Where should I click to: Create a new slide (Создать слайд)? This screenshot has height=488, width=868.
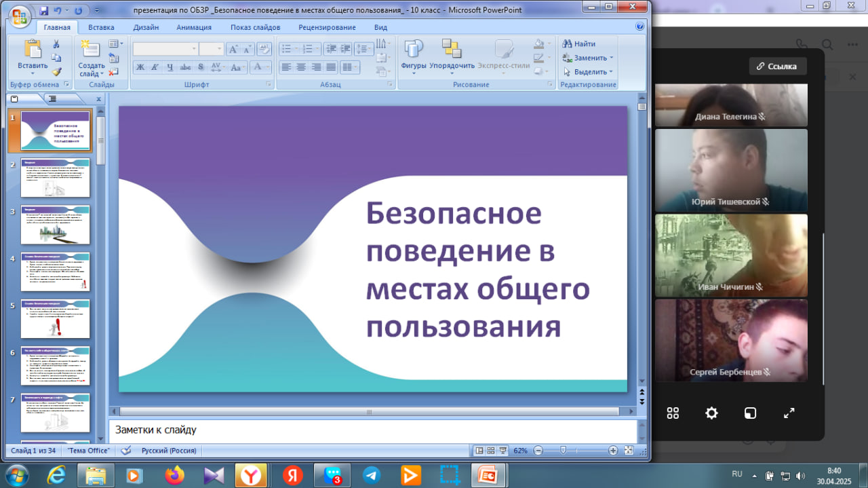91,58
